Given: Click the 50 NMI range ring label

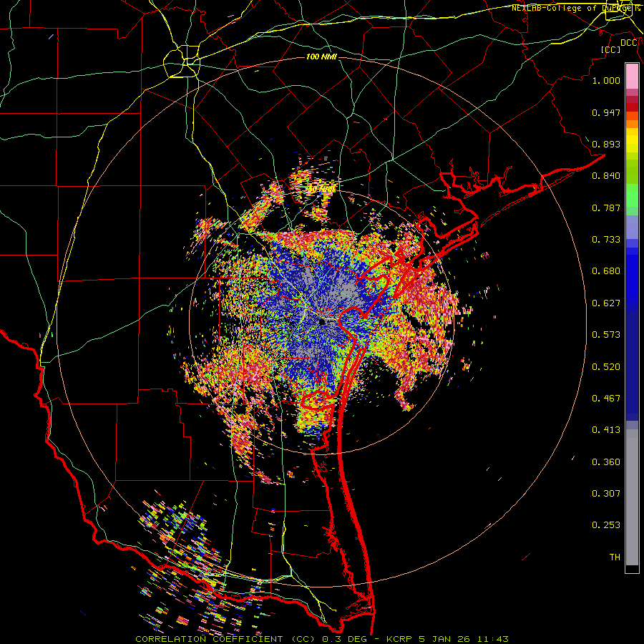Looking at the screenshot, I should 323,189.
